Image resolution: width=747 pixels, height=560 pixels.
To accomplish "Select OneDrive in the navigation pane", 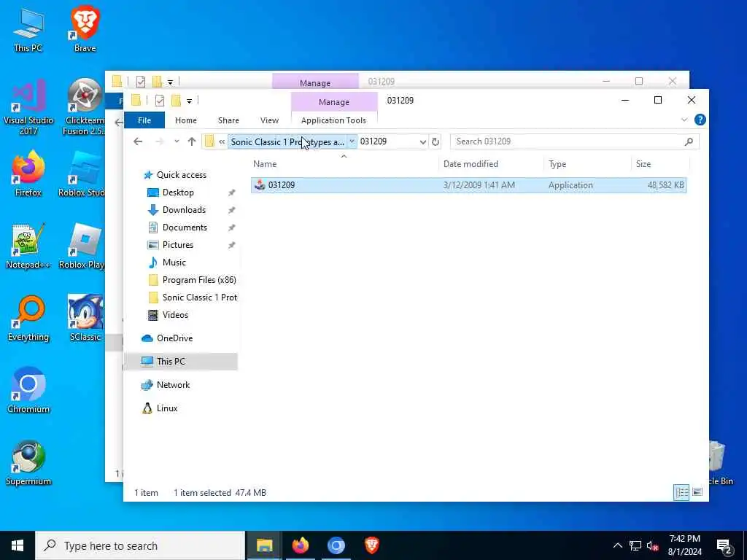I will click(x=174, y=338).
